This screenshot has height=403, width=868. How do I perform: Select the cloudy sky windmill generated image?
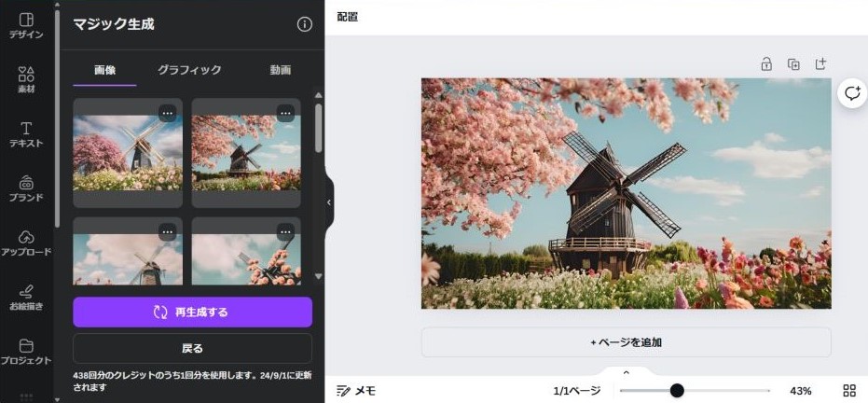point(128,251)
